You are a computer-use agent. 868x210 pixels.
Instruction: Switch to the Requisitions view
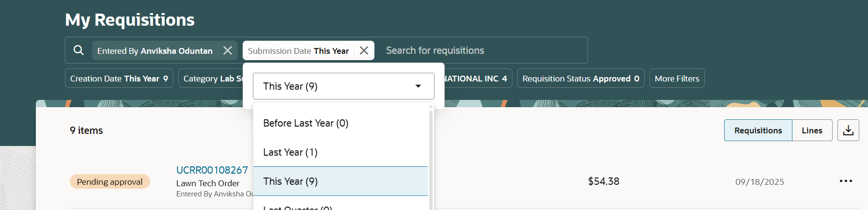tap(758, 130)
